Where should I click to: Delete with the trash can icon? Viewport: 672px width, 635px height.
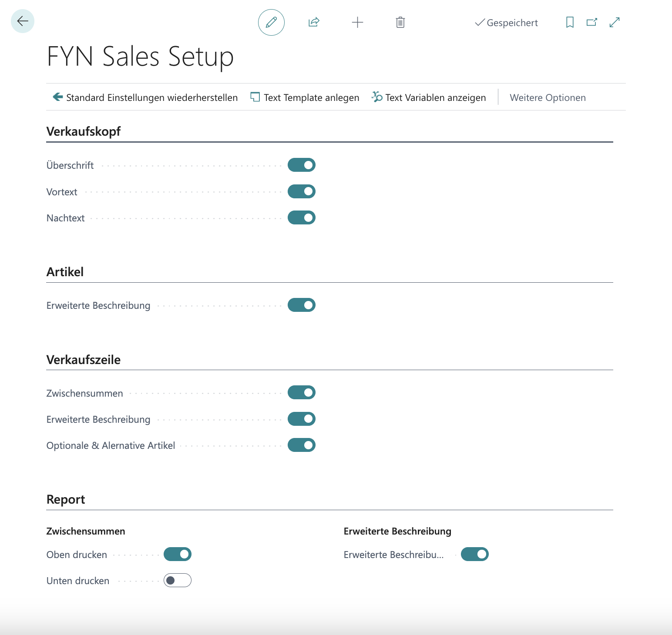[x=400, y=22]
